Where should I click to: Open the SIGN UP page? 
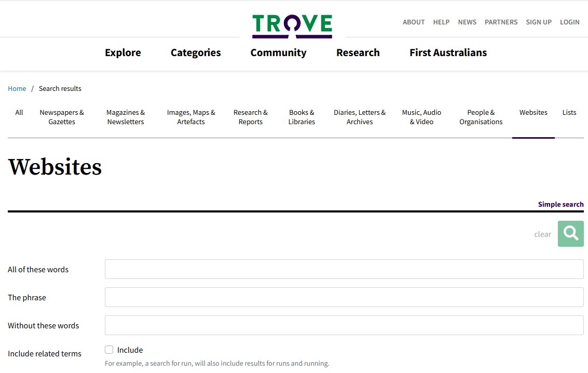click(x=538, y=22)
